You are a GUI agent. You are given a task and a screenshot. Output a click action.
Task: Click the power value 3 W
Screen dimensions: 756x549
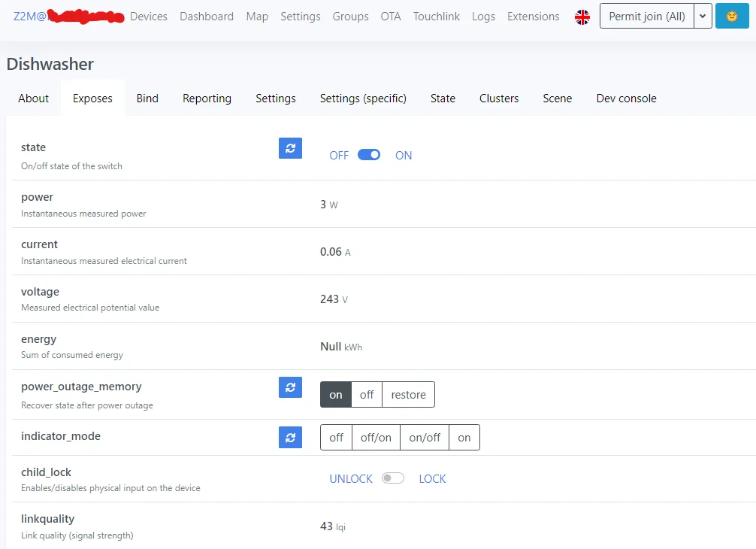click(329, 205)
